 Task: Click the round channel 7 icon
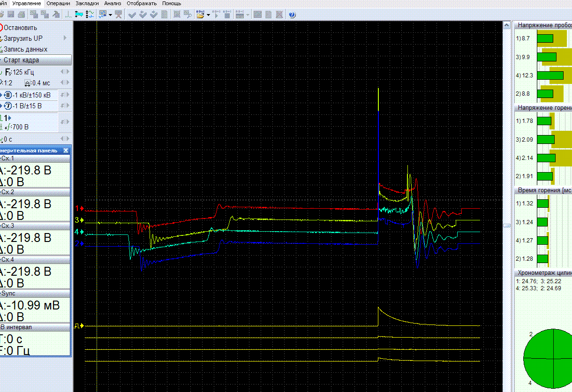pyautogui.click(x=7, y=106)
